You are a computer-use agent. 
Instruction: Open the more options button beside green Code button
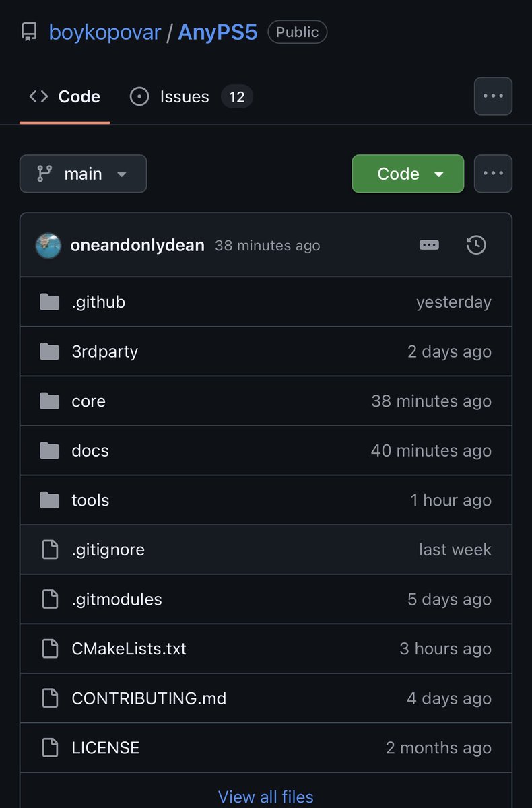pos(493,174)
